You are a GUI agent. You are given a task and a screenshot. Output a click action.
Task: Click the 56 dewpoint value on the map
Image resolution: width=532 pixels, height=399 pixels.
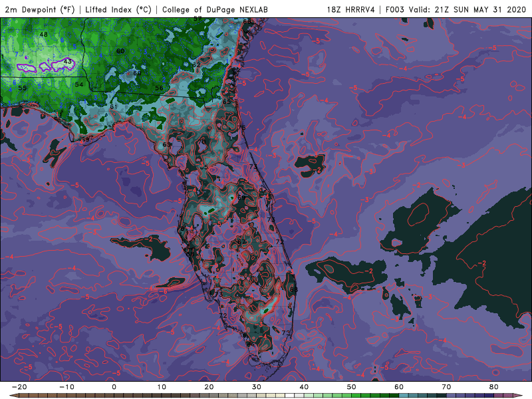(159, 88)
